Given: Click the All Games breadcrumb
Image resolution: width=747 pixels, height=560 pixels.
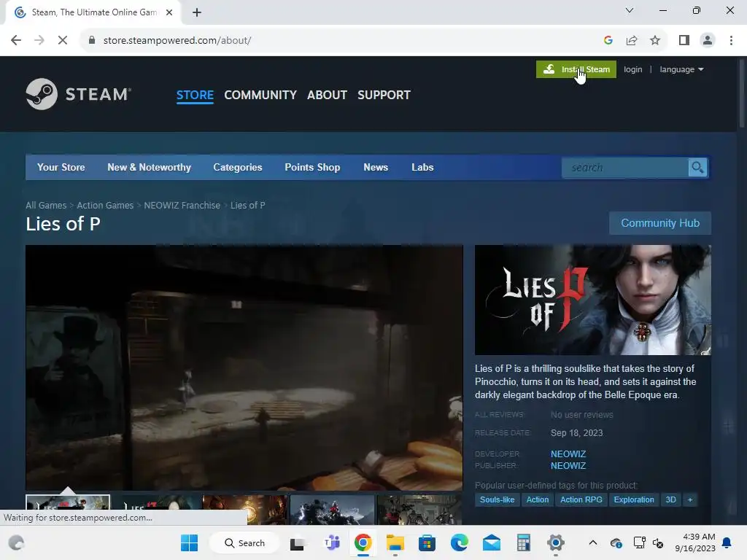Looking at the screenshot, I should (46, 205).
